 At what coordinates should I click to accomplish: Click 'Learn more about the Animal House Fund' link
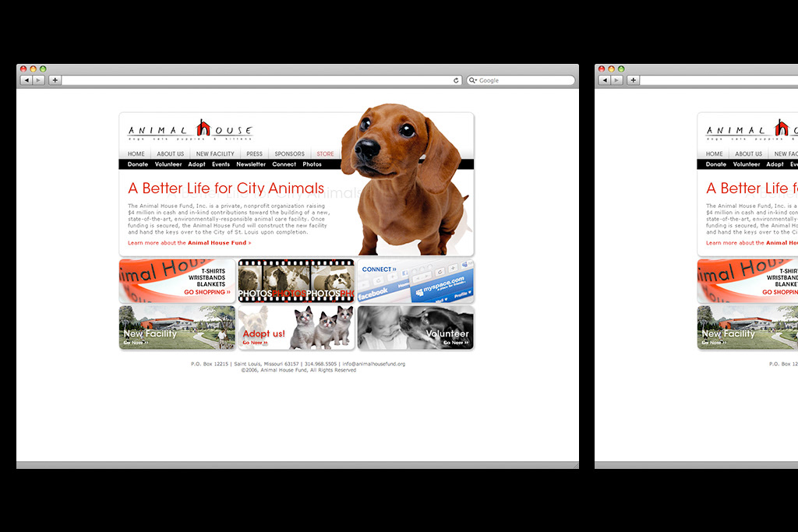tap(189, 242)
